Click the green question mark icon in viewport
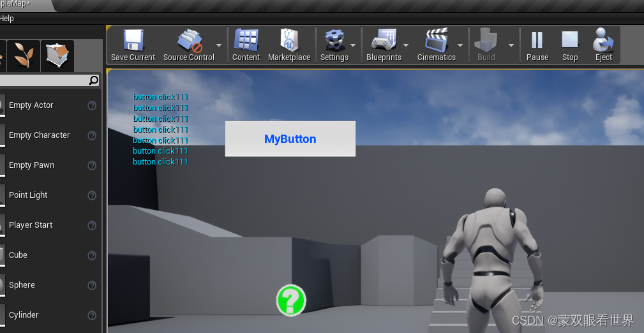644x333 pixels. [291, 300]
